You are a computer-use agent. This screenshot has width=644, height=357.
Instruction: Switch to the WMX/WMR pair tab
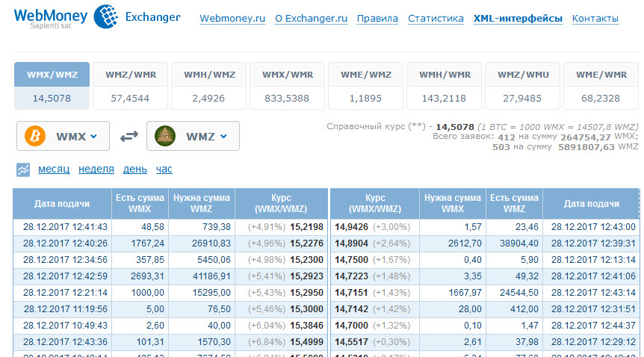[x=287, y=75]
